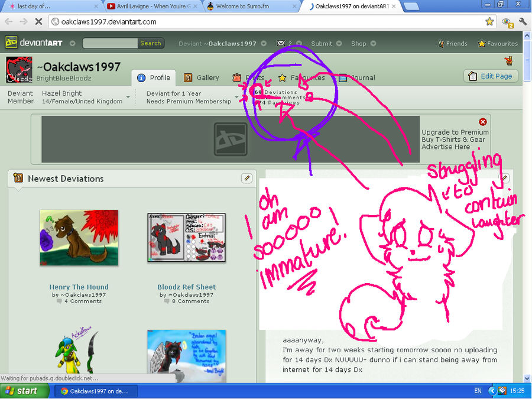Screen dimensions: 532x399
Task: Click the red devil icon above Edit Page
Action: coord(508,61)
